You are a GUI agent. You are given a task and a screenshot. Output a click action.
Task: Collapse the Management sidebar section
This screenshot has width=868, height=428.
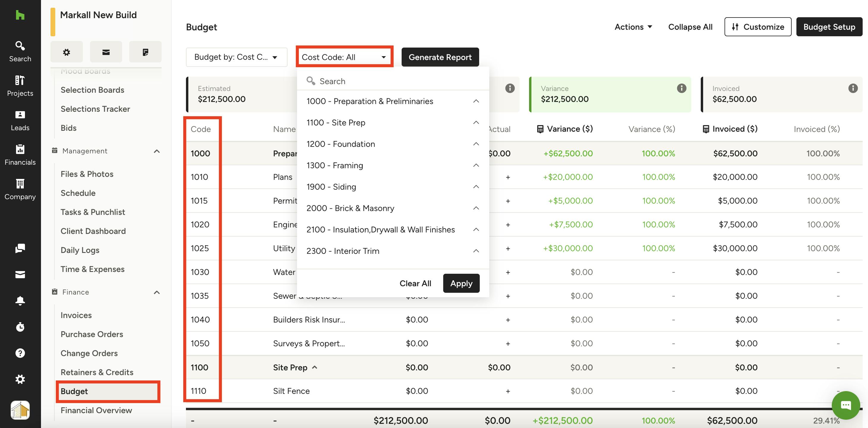157,151
